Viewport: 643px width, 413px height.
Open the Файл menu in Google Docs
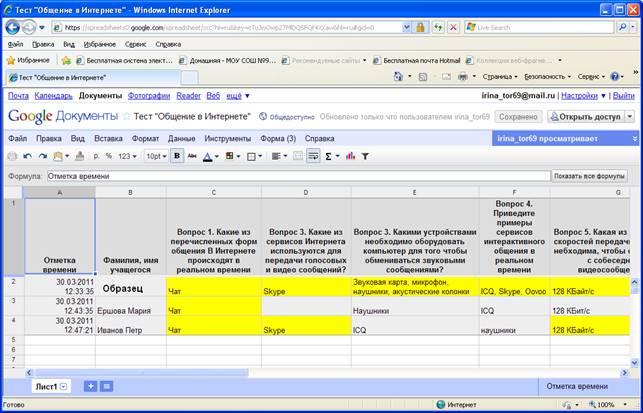tap(18, 139)
